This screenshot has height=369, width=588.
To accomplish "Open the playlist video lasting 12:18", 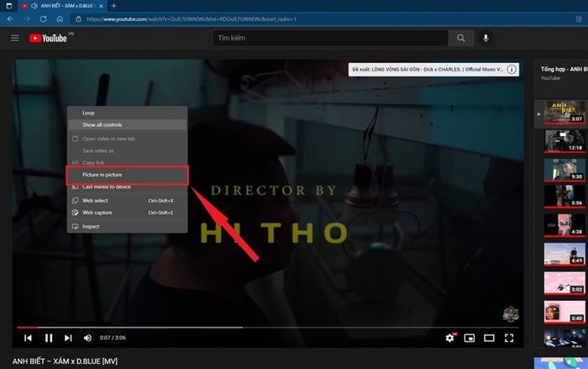I will [564, 140].
